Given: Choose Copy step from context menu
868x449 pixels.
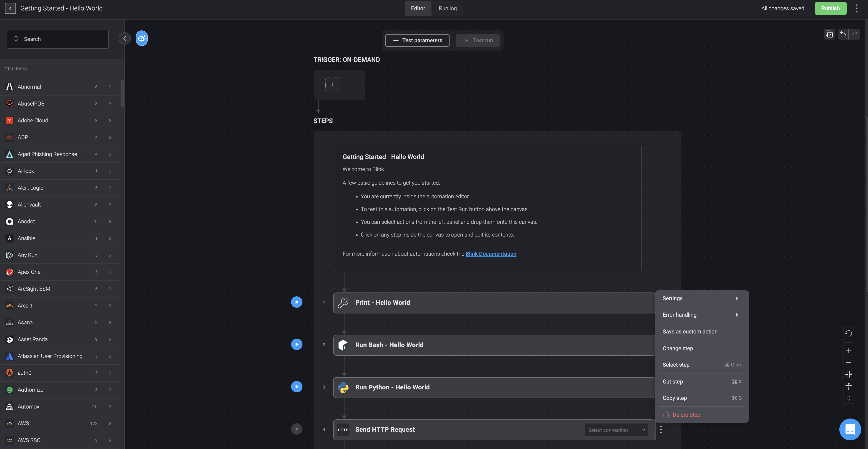Looking at the screenshot, I should 701,398.
